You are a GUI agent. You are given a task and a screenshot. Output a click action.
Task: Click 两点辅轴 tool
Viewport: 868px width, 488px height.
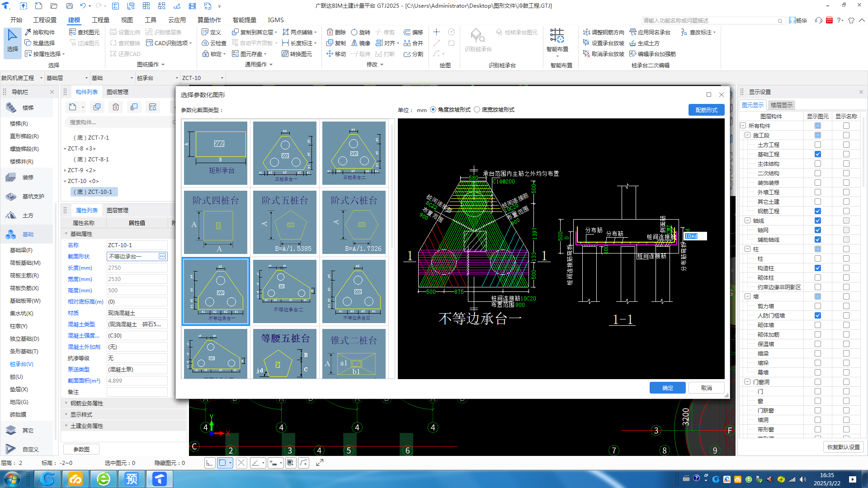coord(299,32)
